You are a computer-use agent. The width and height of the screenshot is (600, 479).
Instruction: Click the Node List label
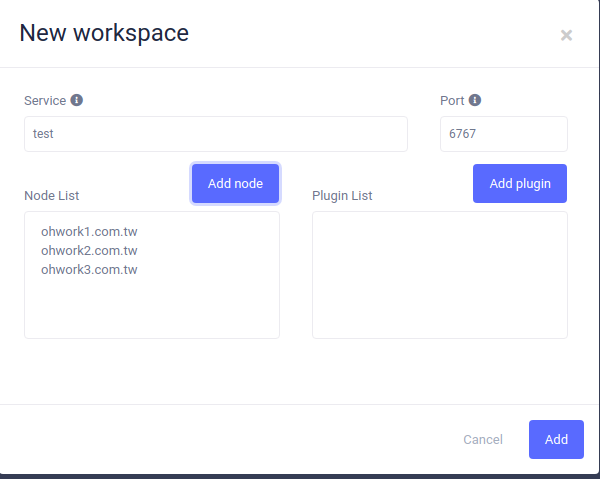52,196
